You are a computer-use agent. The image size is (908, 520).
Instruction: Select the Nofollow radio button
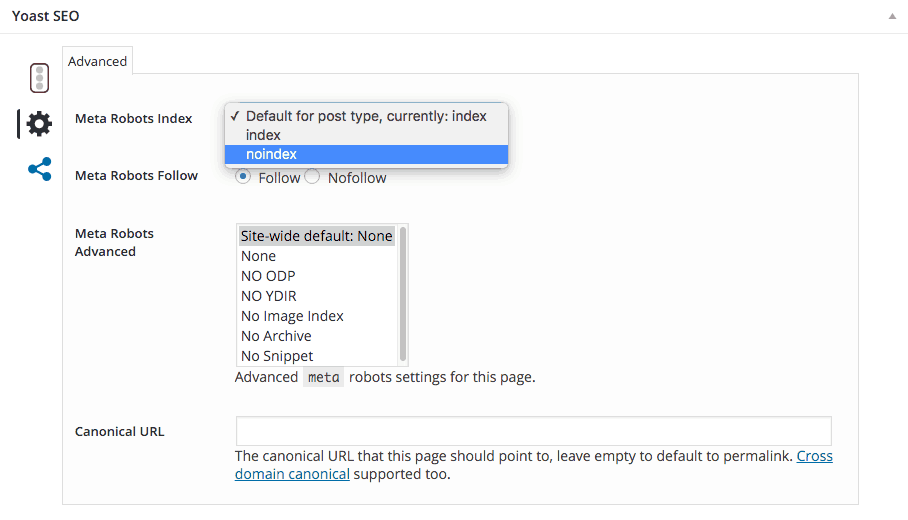coord(312,177)
